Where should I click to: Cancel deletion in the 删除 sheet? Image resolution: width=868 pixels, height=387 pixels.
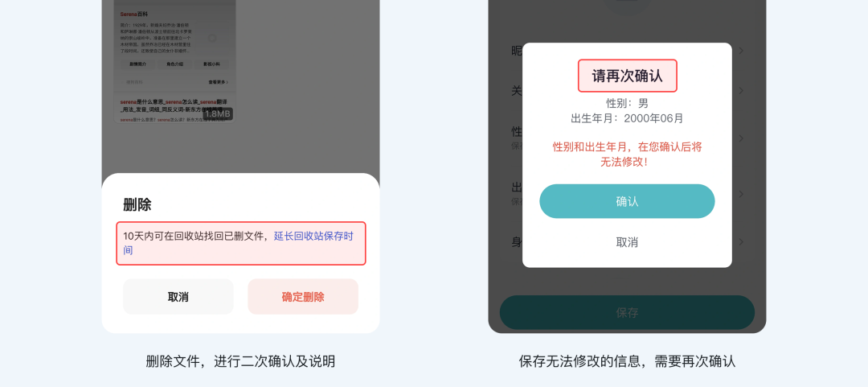178,297
